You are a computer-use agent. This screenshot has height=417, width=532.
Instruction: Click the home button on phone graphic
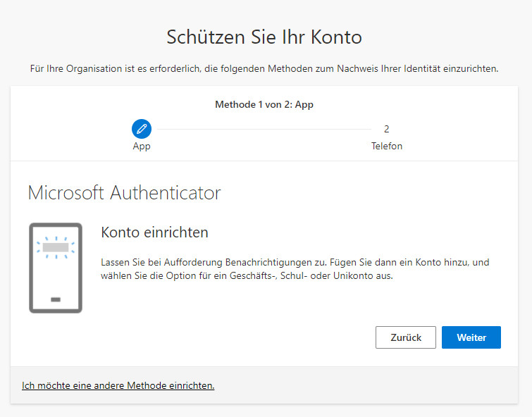tap(56, 299)
